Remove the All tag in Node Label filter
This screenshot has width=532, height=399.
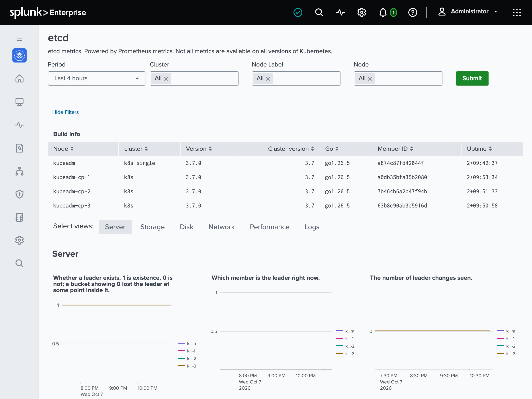(x=268, y=78)
